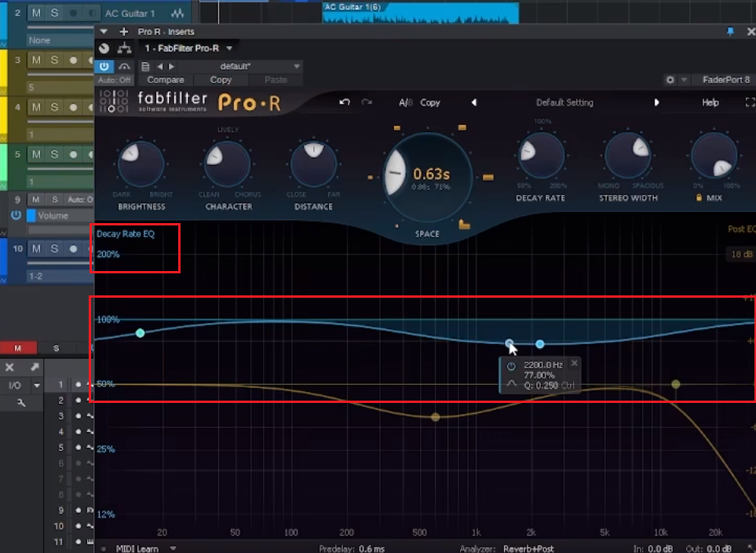
Task: Open the I/O dropdown arrow
Action: tap(37, 385)
